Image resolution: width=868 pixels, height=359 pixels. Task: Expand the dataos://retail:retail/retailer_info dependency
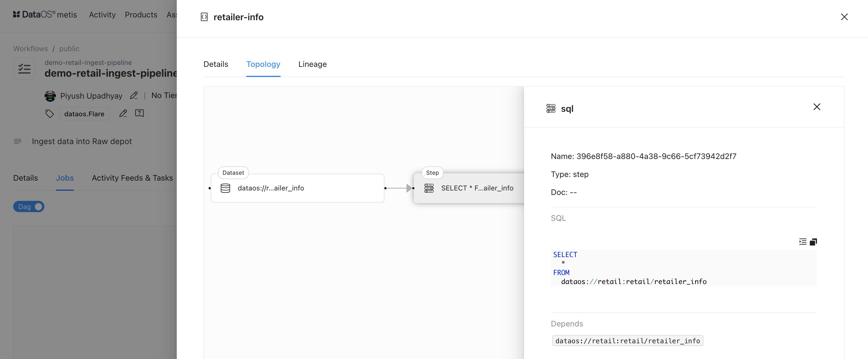click(x=628, y=340)
